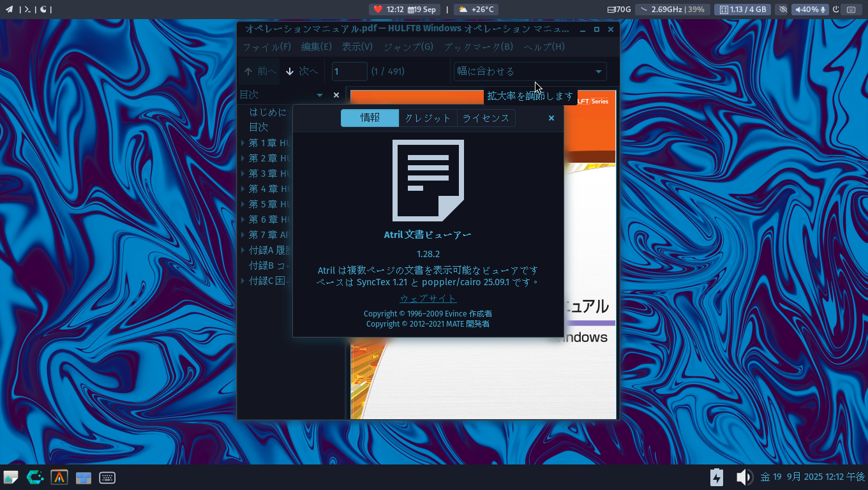Click the Atril document logo in About dialog
The height and width of the screenshot is (490, 868).
[x=428, y=181]
